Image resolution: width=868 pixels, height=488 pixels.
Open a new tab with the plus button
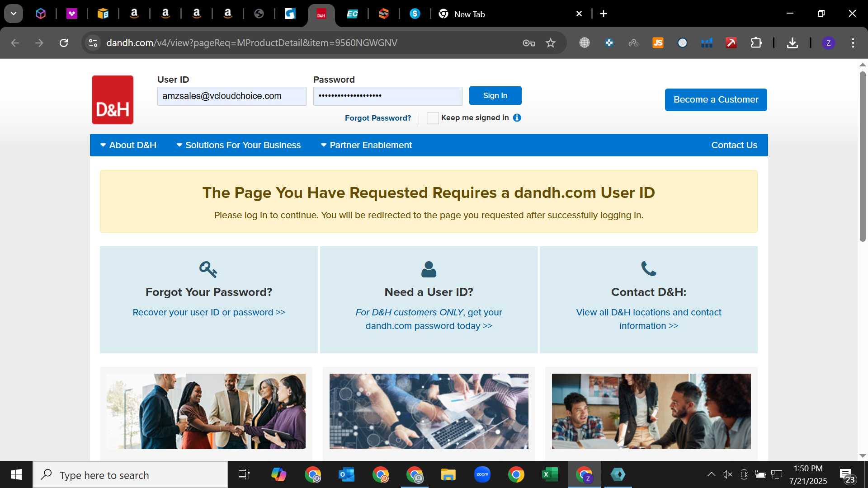[604, 14]
